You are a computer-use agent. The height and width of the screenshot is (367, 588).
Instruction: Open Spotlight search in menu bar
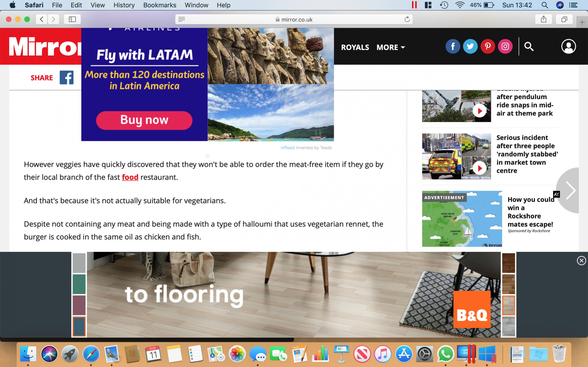(545, 5)
